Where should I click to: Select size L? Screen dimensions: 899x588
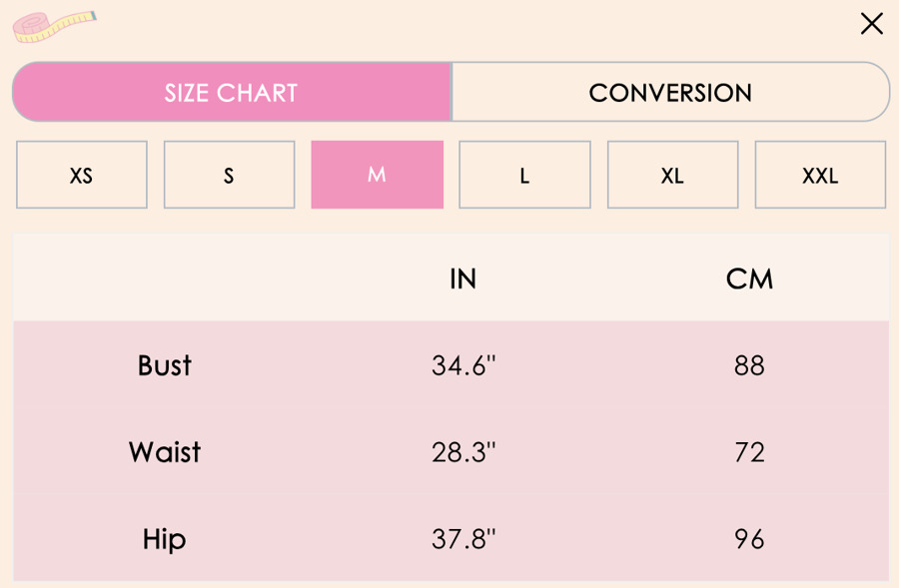pos(524,176)
